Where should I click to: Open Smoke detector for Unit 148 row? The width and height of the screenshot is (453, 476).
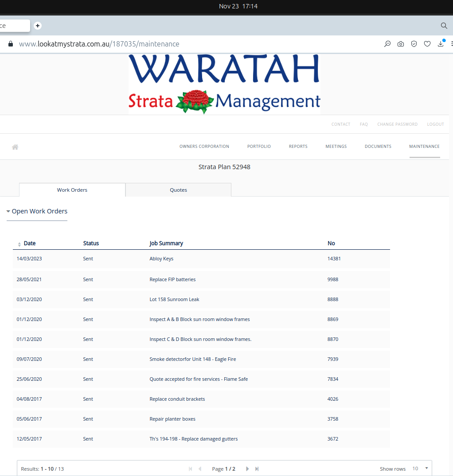click(201, 359)
